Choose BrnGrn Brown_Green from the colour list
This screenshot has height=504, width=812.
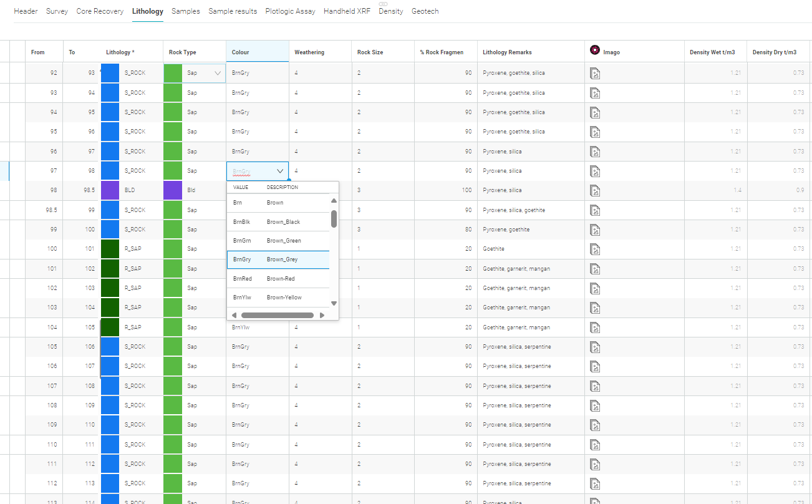[x=278, y=241]
